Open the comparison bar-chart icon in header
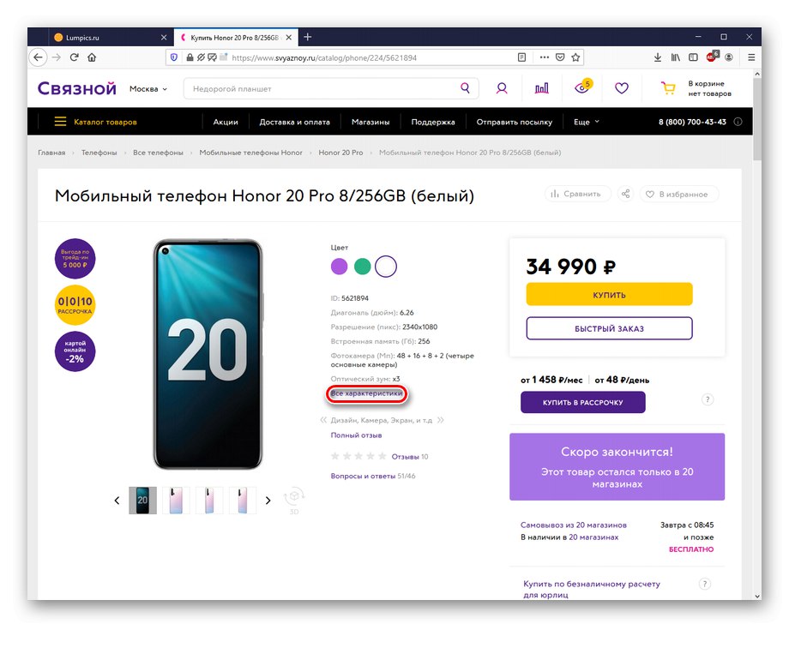This screenshot has height=672, width=789. pyautogui.click(x=542, y=88)
